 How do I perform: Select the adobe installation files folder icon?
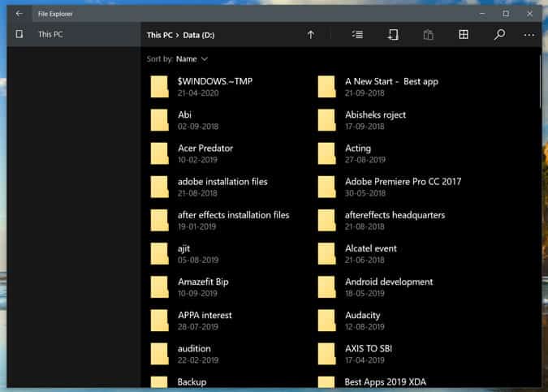click(159, 187)
